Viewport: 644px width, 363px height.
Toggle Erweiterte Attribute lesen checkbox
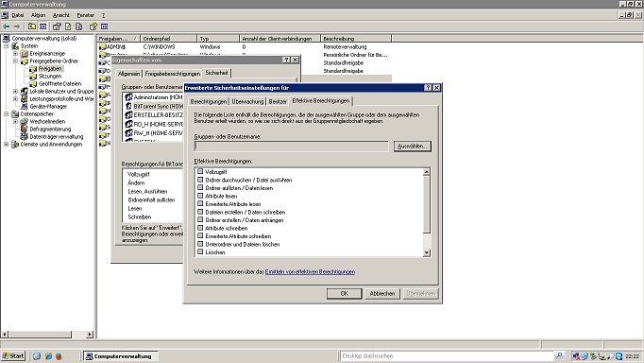click(x=200, y=203)
